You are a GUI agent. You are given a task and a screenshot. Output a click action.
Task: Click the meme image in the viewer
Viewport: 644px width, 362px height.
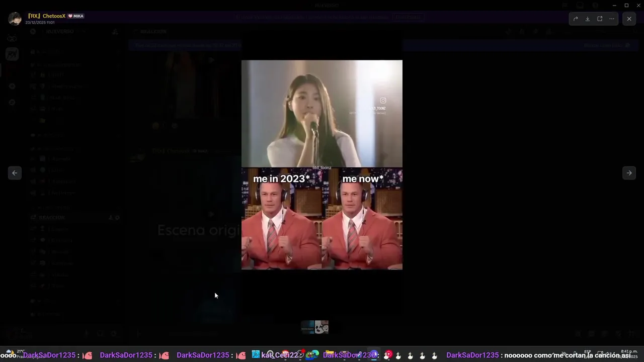tap(322, 165)
